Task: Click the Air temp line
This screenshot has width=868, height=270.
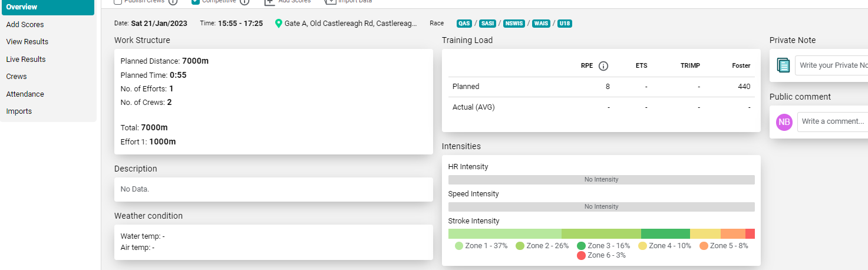Action: 138,248
